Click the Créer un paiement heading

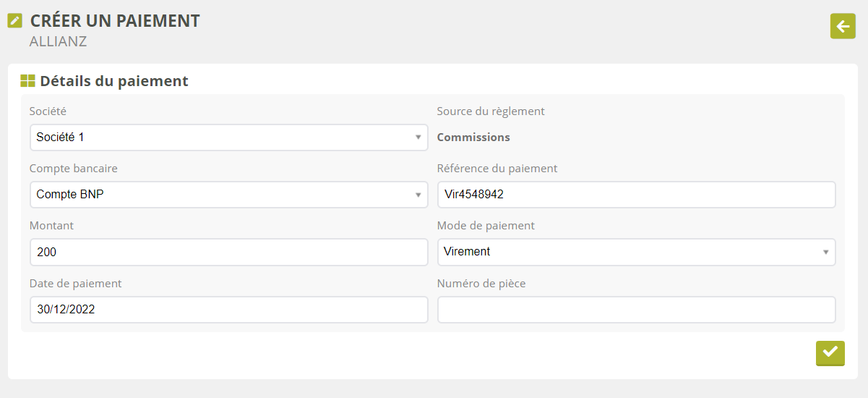coord(115,21)
